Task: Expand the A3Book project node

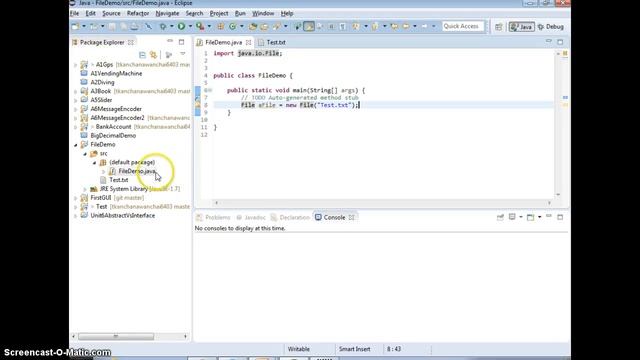Action: pyautogui.click(x=76, y=91)
